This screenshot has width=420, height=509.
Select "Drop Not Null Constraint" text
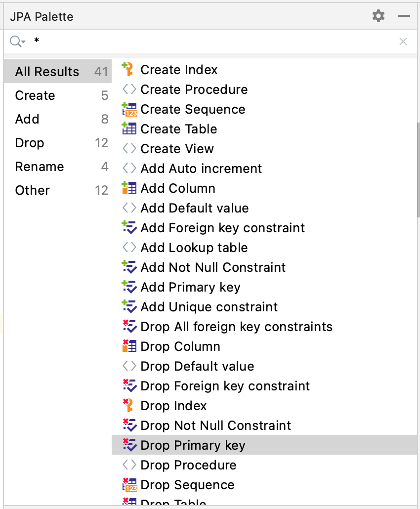pos(216,426)
